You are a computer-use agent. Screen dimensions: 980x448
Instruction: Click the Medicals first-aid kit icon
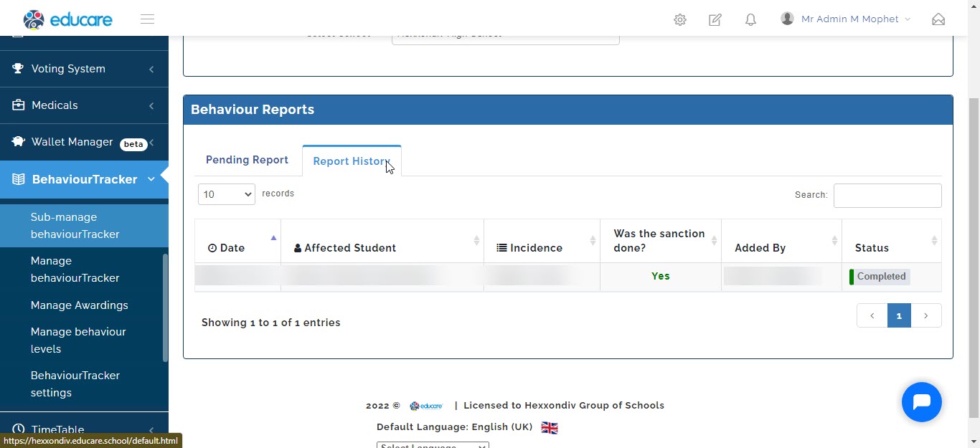[18, 105]
